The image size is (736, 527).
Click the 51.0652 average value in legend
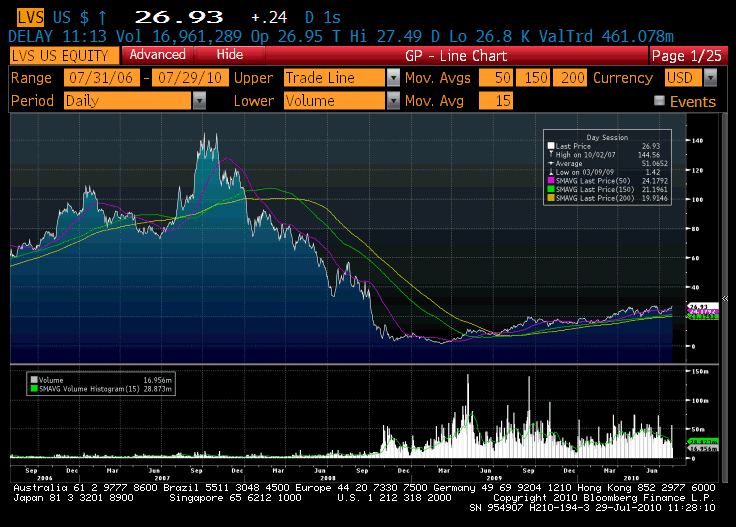tap(654, 163)
